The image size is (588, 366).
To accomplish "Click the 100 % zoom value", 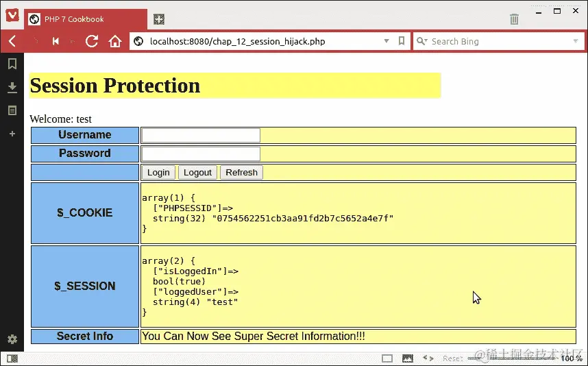I will pos(572,358).
